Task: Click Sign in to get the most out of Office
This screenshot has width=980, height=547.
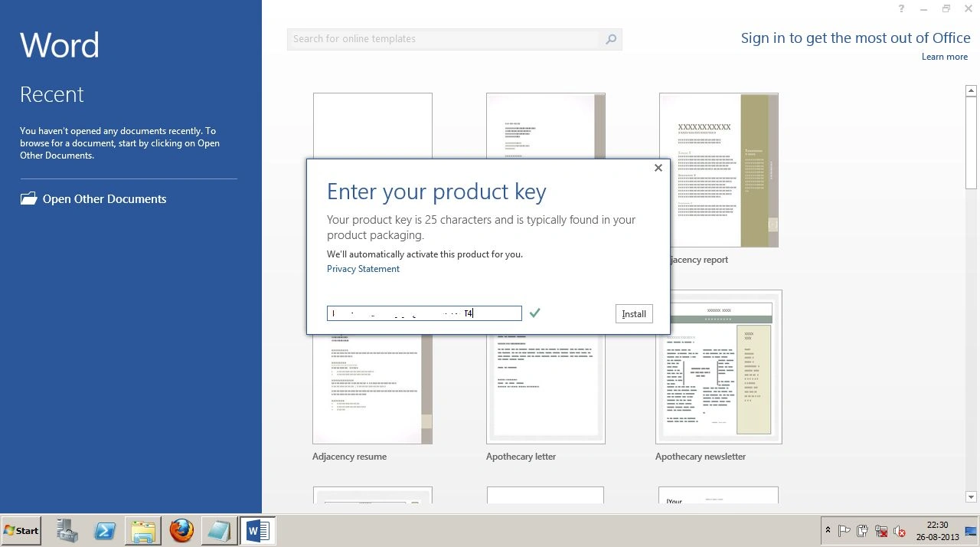Action: 856,38
